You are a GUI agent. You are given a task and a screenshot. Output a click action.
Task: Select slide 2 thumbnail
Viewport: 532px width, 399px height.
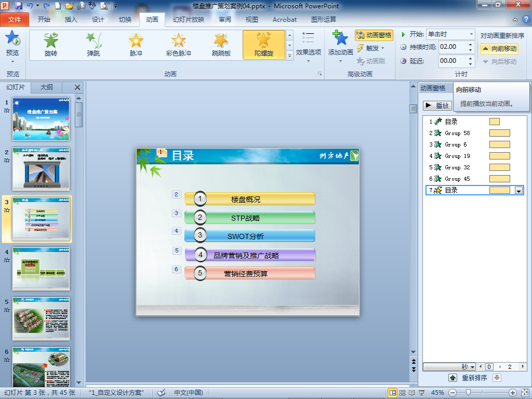[41, 169]
